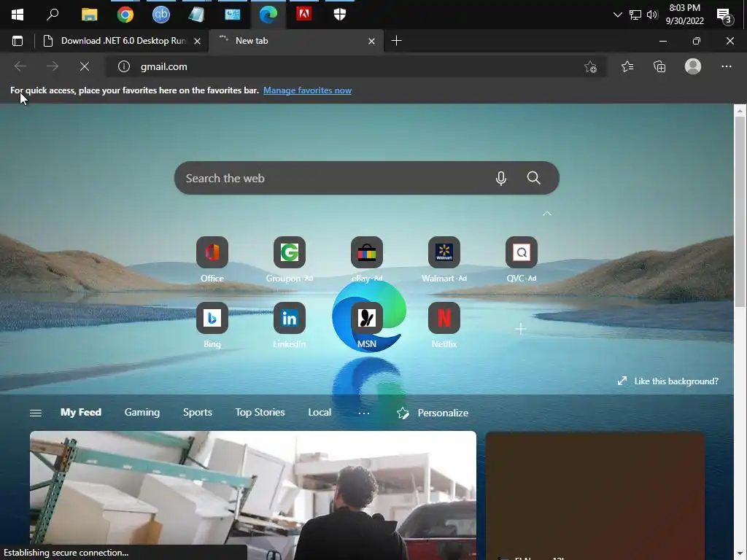Image resolution: width=747 pixels, height=560 pixels.
Task: Click the volume speaker tray icon
Action: point(651,15)
